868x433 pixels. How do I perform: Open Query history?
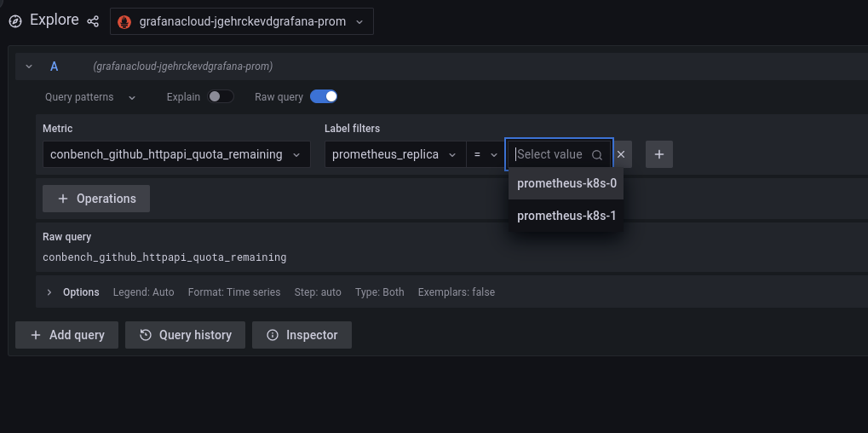[186, 335]
